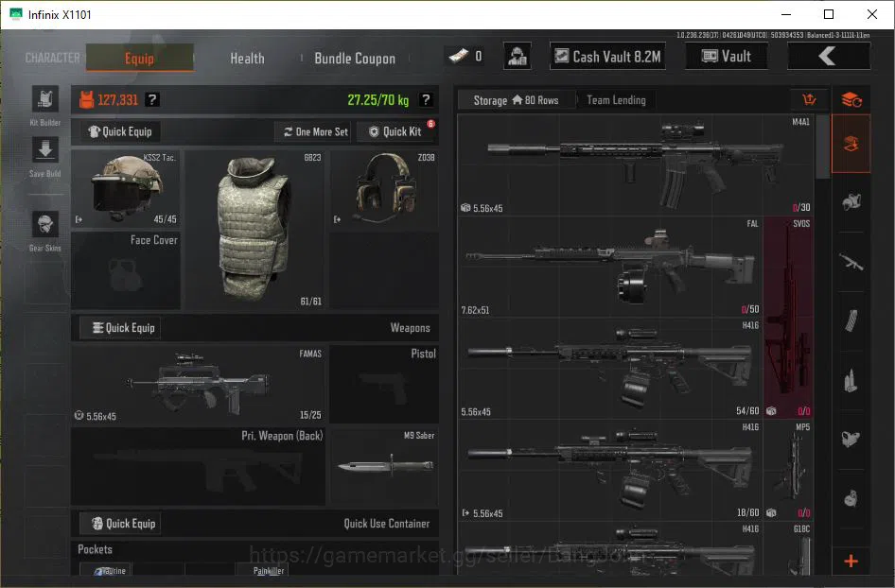
Task: Select the FAL rifle in storage
Action: pos(610,267)
